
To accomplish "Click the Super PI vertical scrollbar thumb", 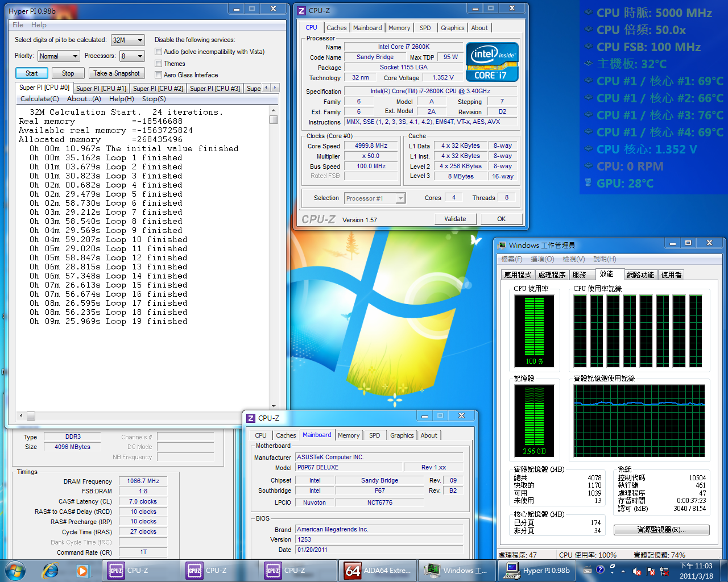I will pyautogui.click(x=274, y=119).
